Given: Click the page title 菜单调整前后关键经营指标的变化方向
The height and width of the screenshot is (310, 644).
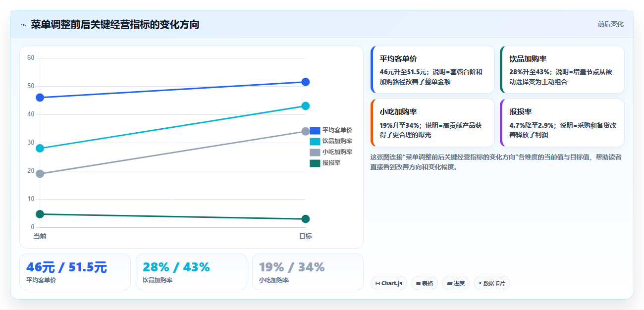Looking at the screenshot, I should click(115, 24).
